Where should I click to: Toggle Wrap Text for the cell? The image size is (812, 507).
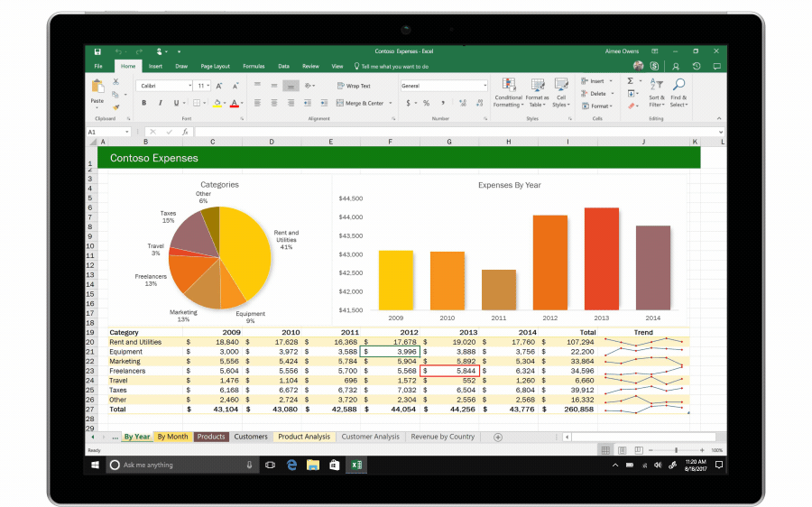[353, 86]
